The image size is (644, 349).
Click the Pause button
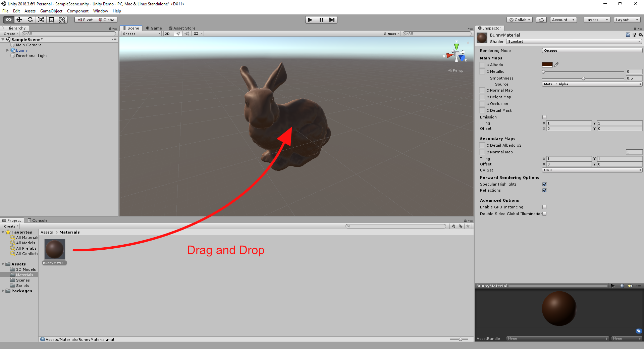pos(321,20)
